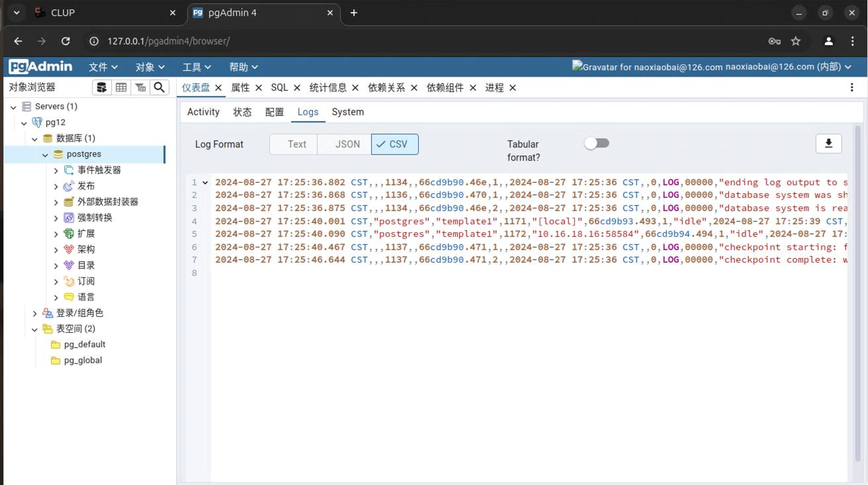Open the SQL panel tab

click(279, 87)
